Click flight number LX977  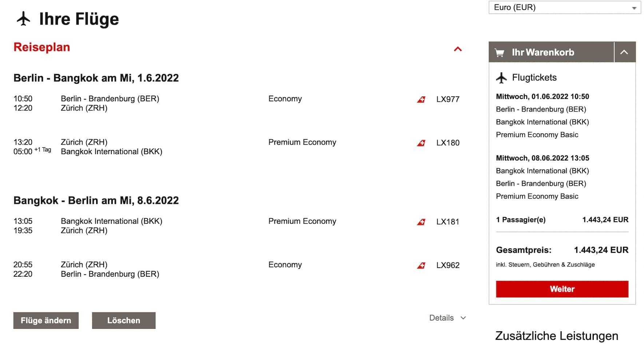pyautogui.click(x=448, y=99)
